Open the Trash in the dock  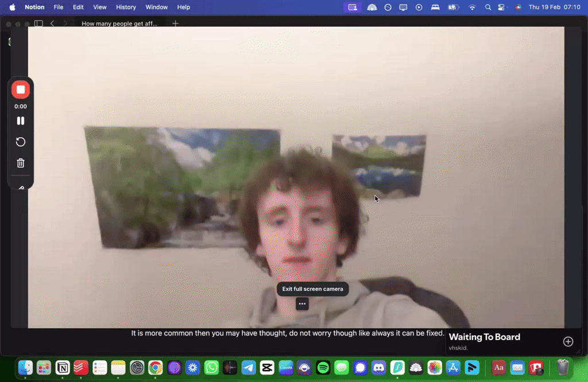pyautogui.click(x=563, y=368)
